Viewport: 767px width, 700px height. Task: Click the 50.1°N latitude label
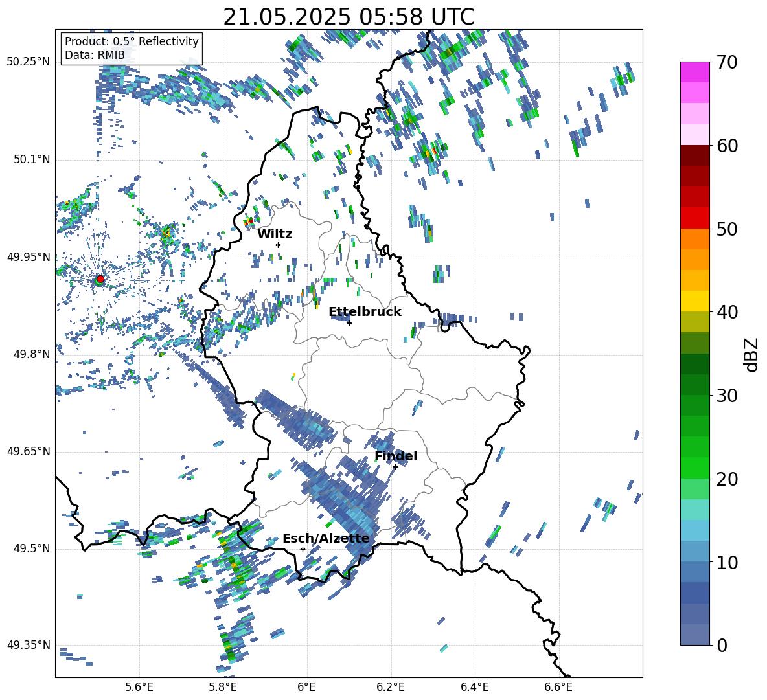coord(32,159)
